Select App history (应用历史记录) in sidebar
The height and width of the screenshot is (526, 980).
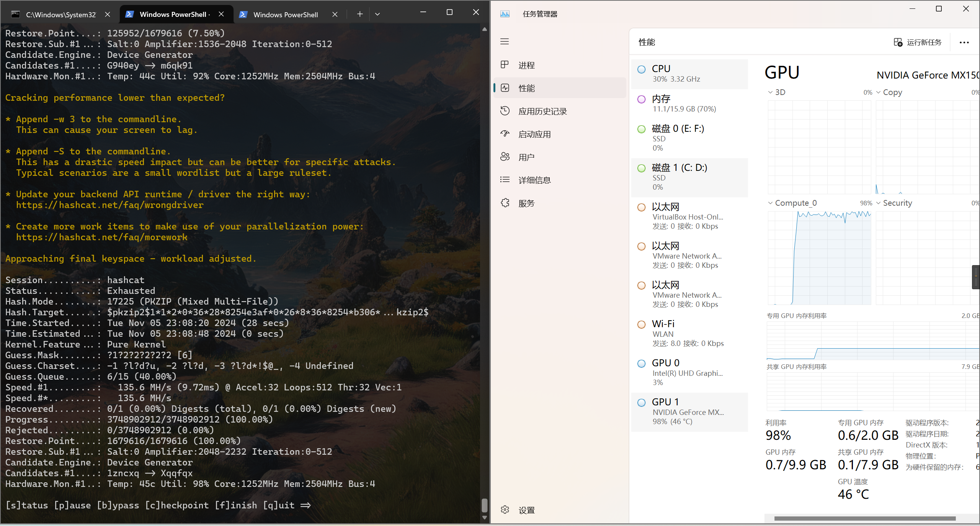pos(560,111)
